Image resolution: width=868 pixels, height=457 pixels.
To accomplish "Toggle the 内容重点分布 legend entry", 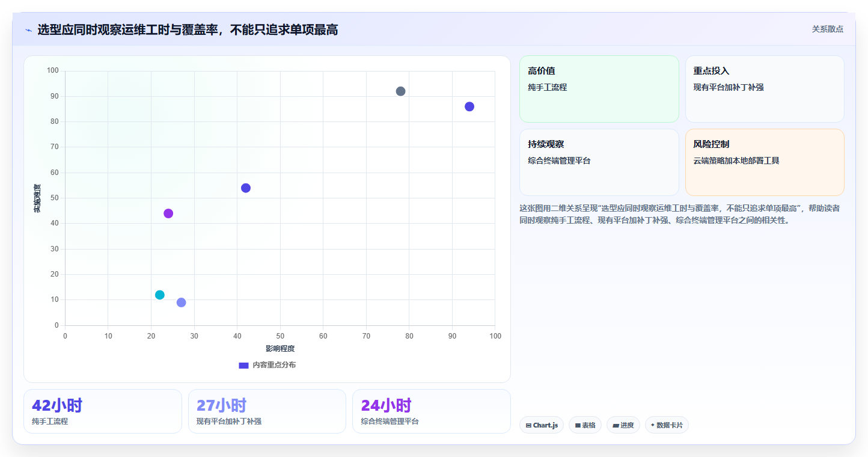I will coord(267,365).
